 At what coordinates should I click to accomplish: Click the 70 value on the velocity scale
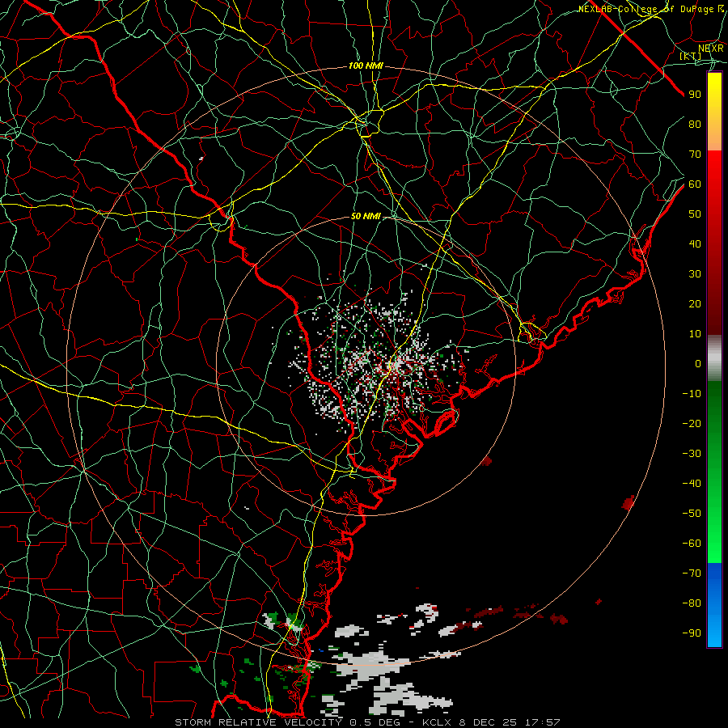pos(695,154)
